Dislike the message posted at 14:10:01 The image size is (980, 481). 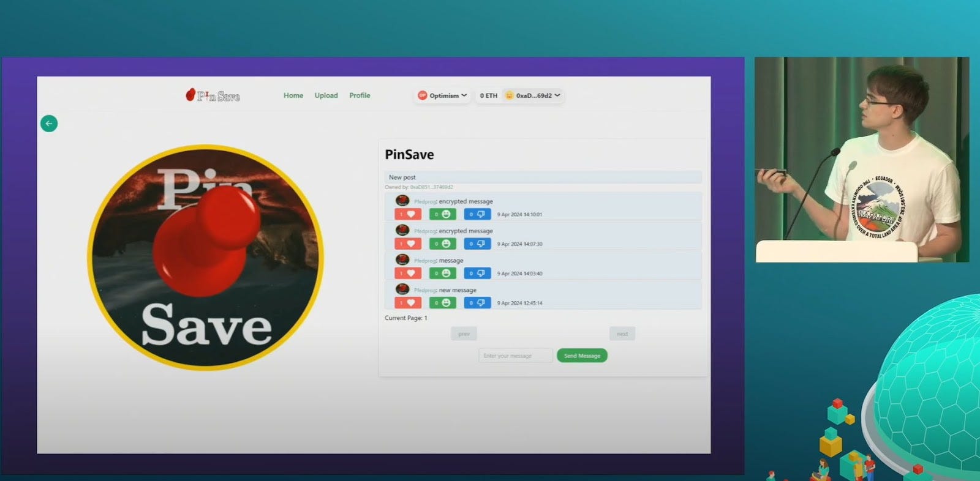click(x=477, y=214)
